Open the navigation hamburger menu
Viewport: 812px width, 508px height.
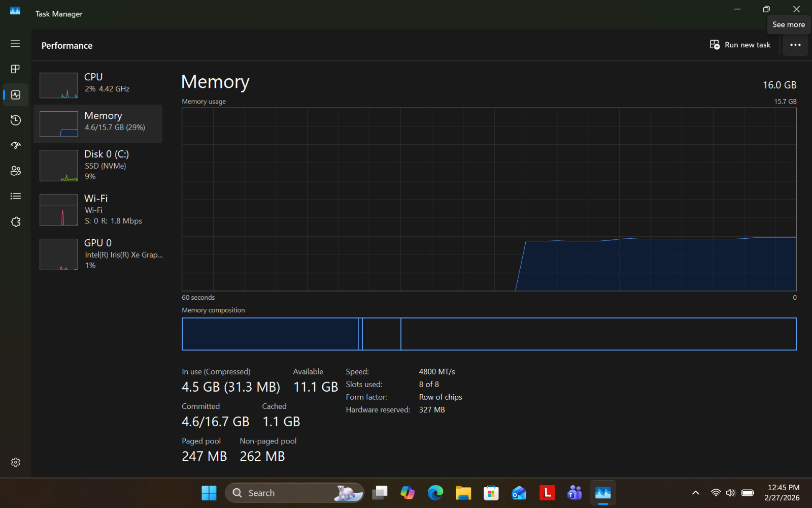click(x=15, y=44)
